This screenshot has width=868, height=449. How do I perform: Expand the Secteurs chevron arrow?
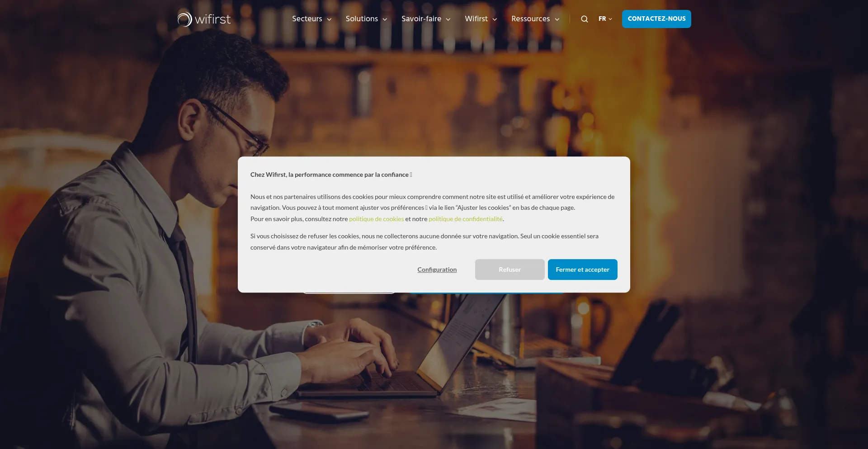329,19
